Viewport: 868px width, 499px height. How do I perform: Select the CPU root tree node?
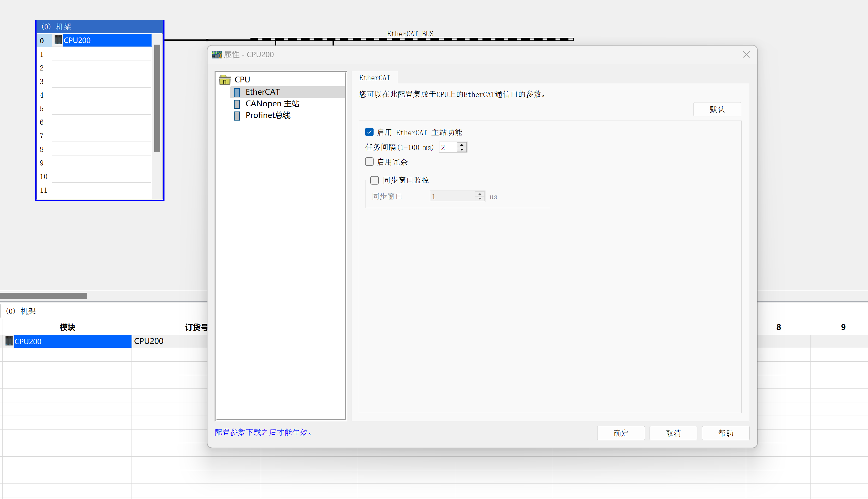click(242, 80)
